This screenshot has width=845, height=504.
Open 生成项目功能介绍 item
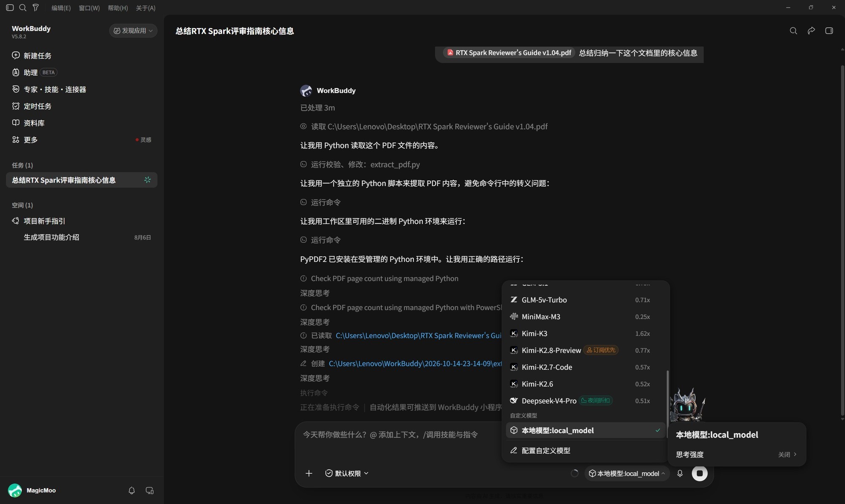click(x=52, y=237)
